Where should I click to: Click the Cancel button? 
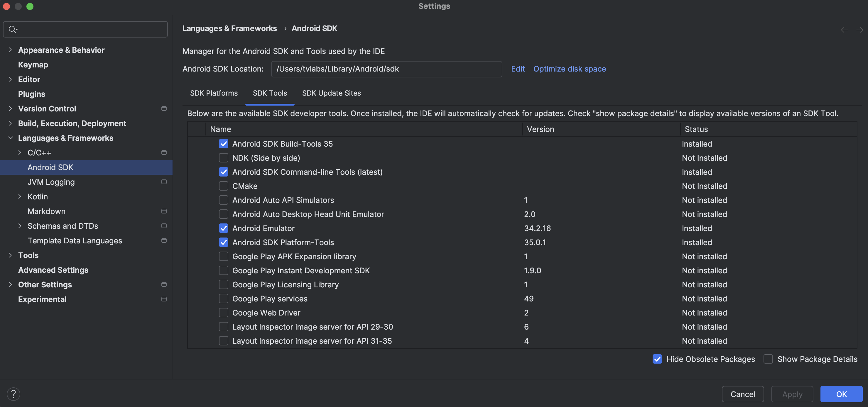[x=743, y=394]
